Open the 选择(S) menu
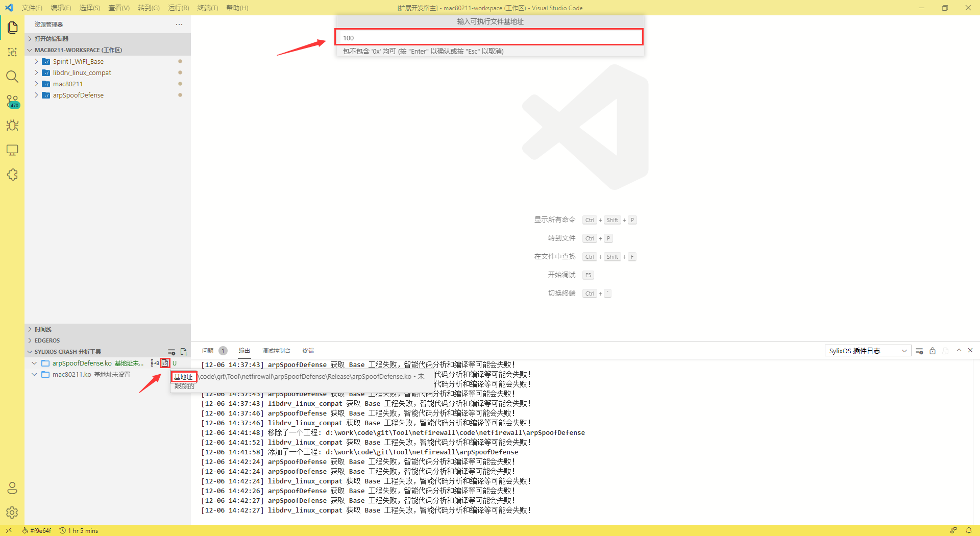 point(90,8)
